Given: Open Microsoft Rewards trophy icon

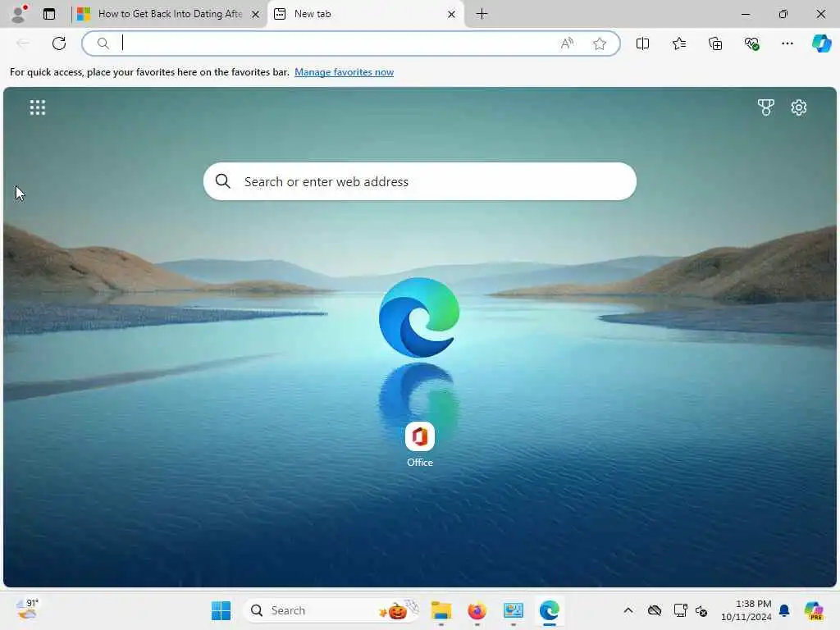Looking at the screenshot, I should pyautogui.click(x=766, y=107).
